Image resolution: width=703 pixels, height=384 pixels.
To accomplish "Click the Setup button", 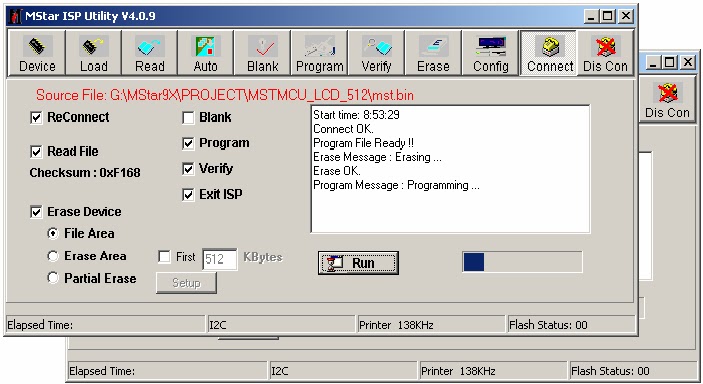I will pyautogui.click(x=187, y=283).
